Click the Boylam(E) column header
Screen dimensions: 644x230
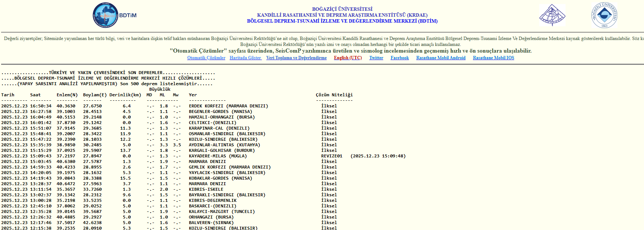95,95
